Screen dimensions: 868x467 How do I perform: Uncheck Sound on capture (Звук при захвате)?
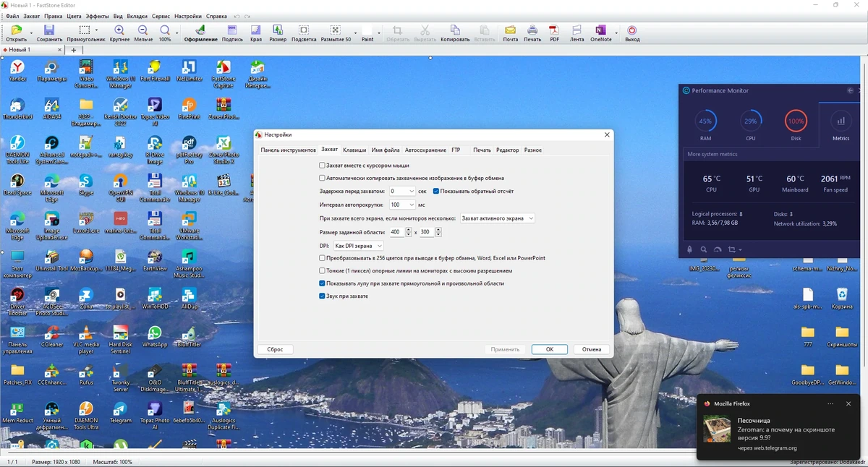point(323,296)
